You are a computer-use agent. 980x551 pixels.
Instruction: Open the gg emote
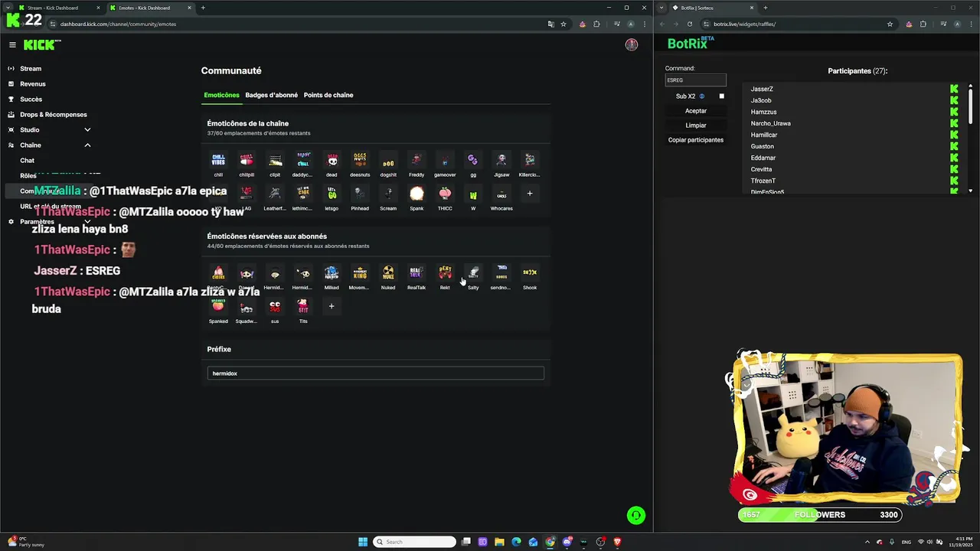(x=473, y=160)
